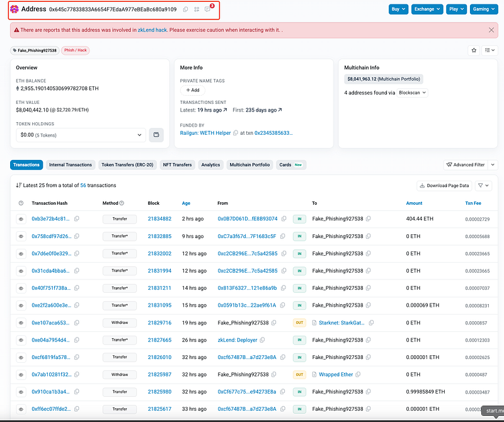The image size is (504, 422).
Task: Click eye icon for transaction 0xe107aca653
Action: (21, 322)
